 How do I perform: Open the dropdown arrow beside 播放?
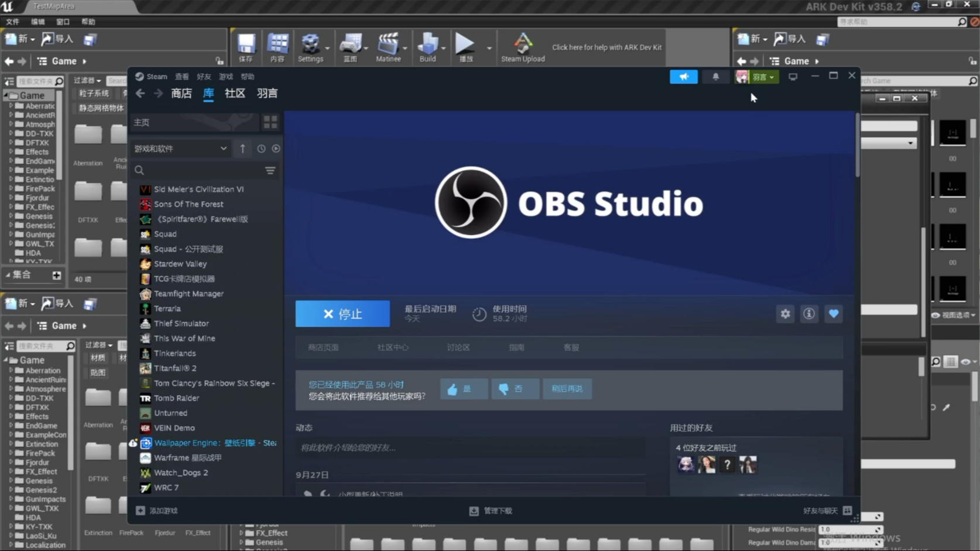[x=489, y=48]
